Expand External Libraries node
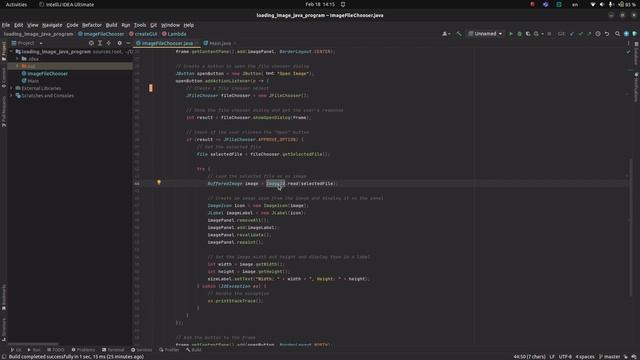This screenshot has height=360, width=640. (x=11, y=88)
